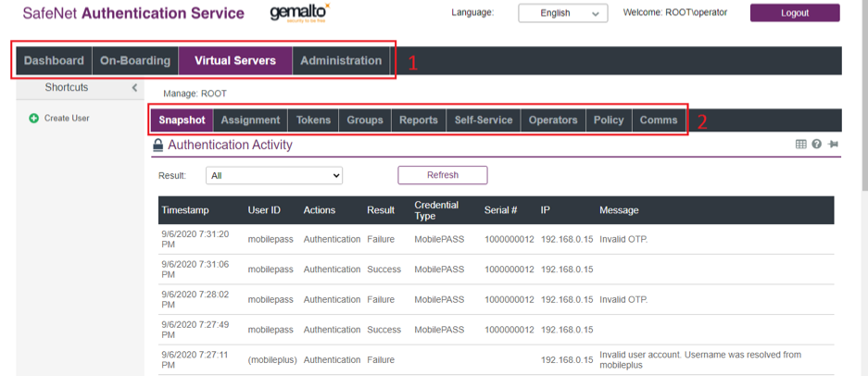Screen dimensions: 868x376
Task: Click the Manage: ROOT label
Action: click(195, 94)
